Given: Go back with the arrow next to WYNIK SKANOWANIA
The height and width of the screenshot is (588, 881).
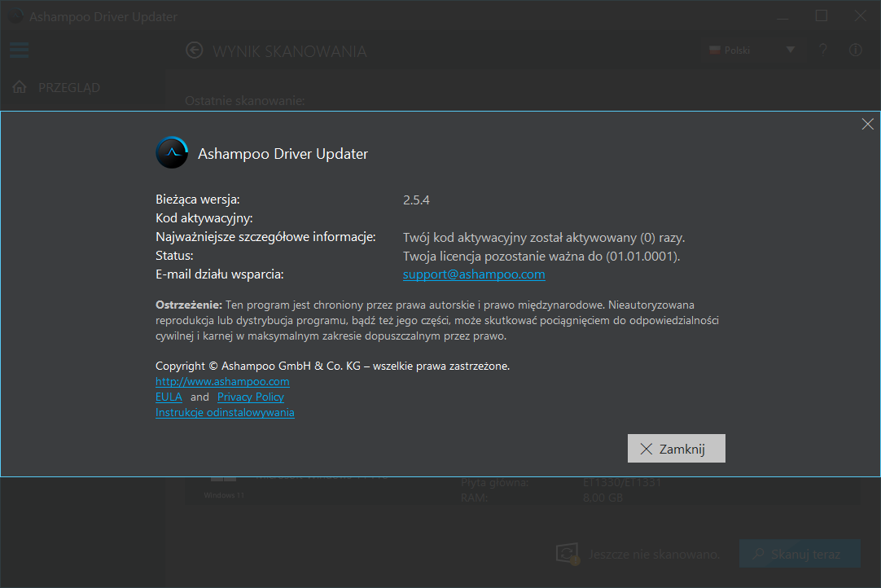Looking at the screenshot, I should tap(195, 50).
